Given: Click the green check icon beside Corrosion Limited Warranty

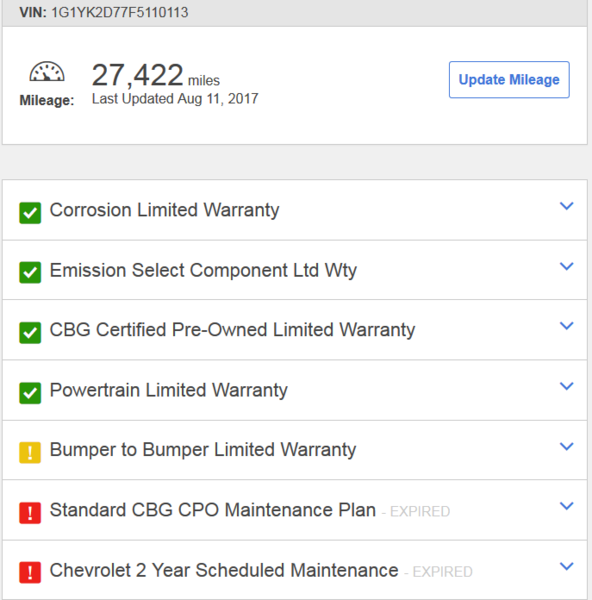Looking at the screenshot, I should 30,213.
